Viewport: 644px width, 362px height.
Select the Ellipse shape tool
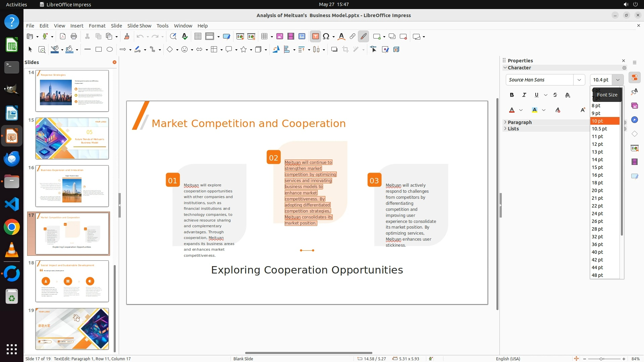[110, 50]
